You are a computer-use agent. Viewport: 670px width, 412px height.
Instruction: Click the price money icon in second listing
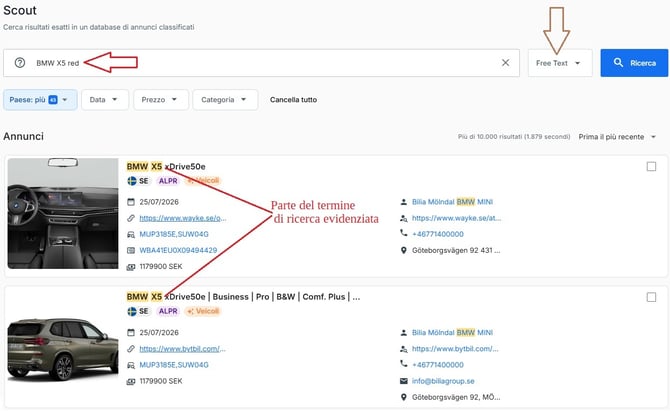(x=131, y=381)
